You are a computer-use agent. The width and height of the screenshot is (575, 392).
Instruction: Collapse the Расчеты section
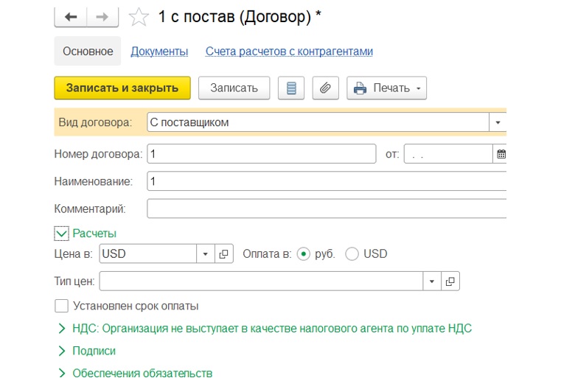(61, 234)
